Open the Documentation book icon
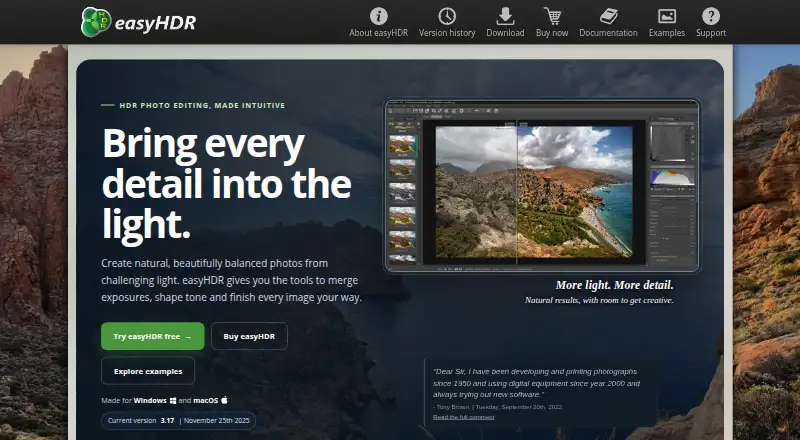The height and width of the screenshot is (440, 800). click(x=608, y=16)
